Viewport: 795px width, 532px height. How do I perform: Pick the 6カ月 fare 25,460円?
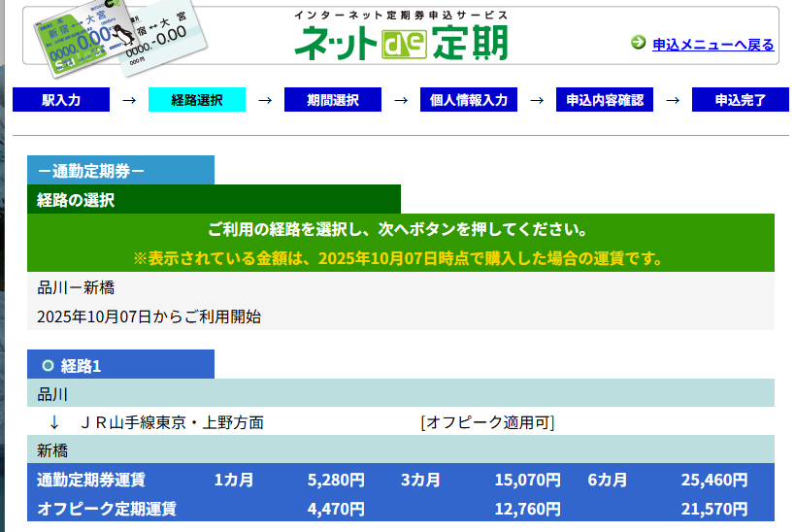pyautogui.click(x=713, y=480)
